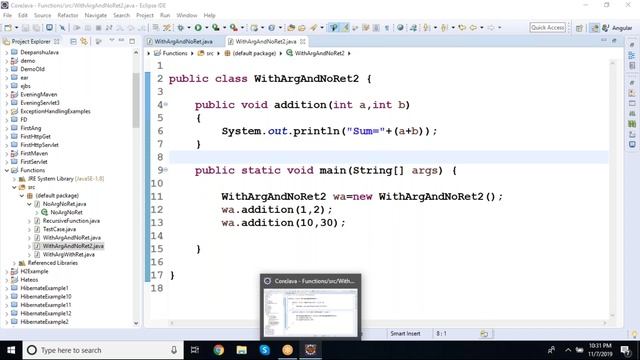Viewport: 640px width, 360px height.
Task: Open the Window menu
Action: pyautogui.click(x=187, y=15)
